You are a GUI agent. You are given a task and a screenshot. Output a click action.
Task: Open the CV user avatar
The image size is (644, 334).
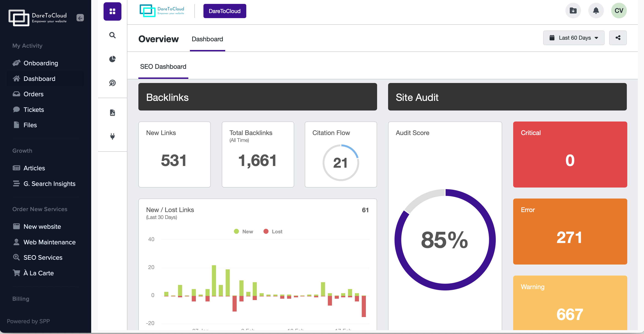pos(619,11)
